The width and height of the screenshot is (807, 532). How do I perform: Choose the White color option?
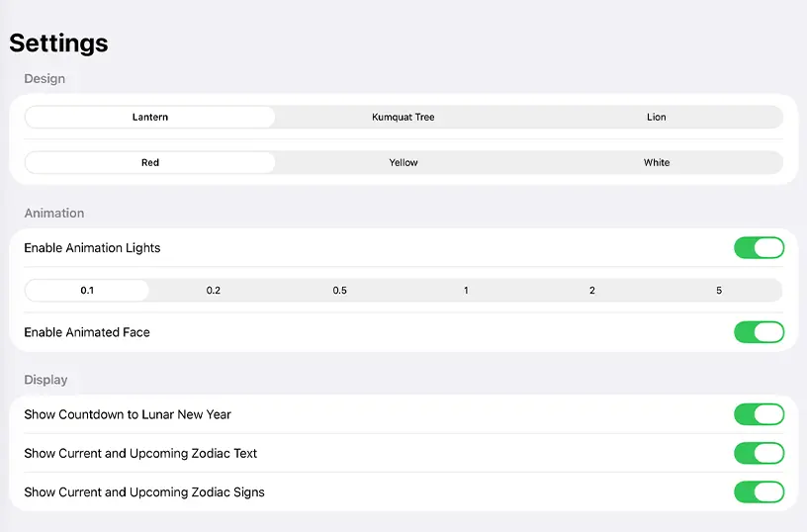click(x=657, y=162)
